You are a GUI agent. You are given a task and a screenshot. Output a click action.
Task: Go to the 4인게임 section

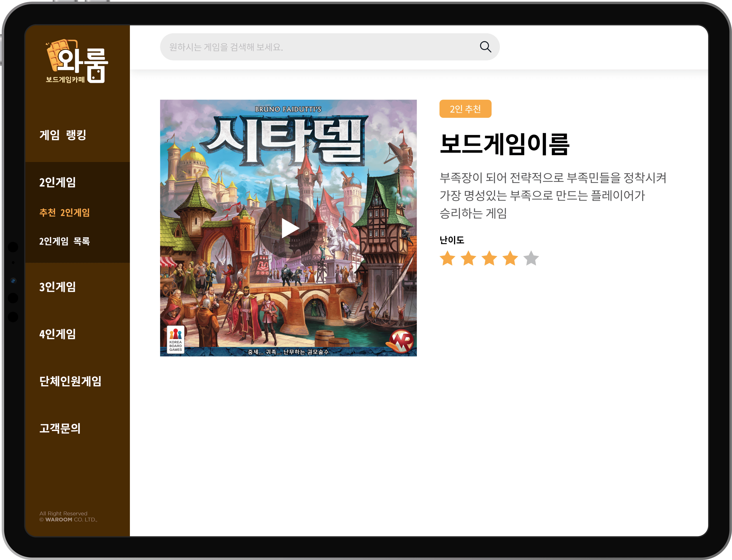click(58, 334)
